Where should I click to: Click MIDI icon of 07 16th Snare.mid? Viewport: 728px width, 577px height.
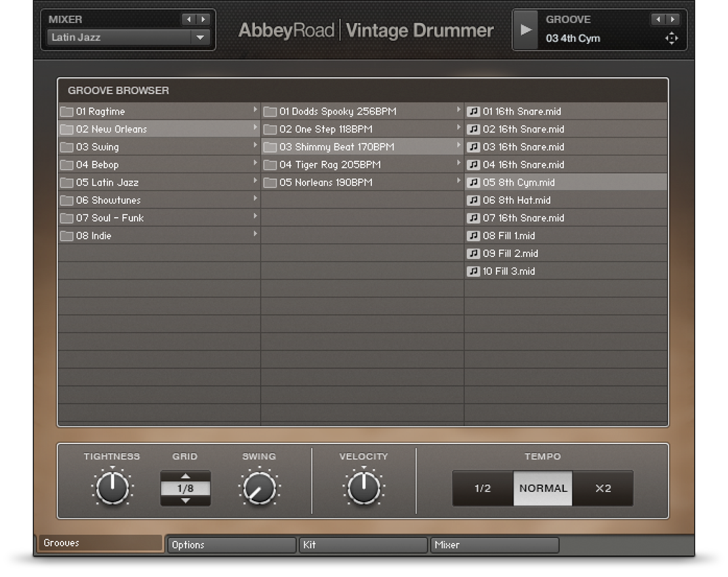[473, 218]
